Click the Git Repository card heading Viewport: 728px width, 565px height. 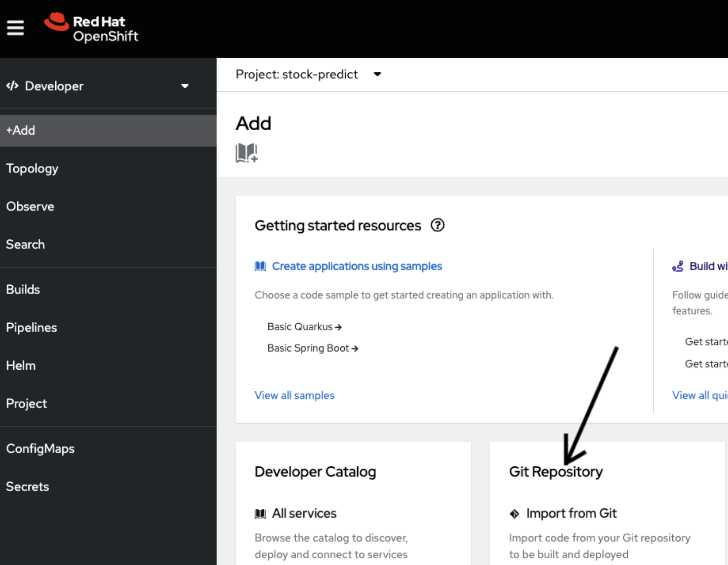(556, 472)
